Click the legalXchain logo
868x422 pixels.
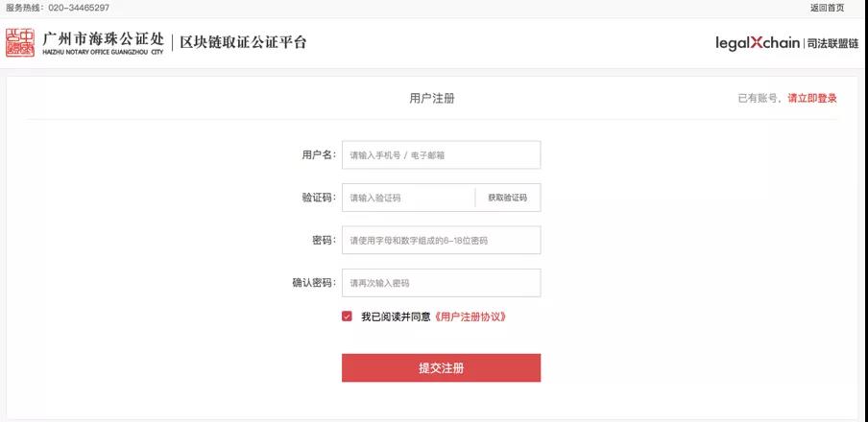click(758, 43)
